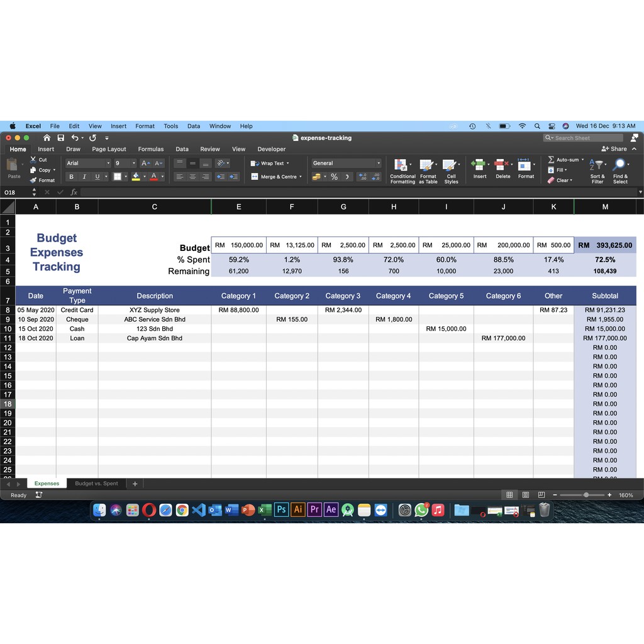Click the Delete cells icon

click(502, 165)
